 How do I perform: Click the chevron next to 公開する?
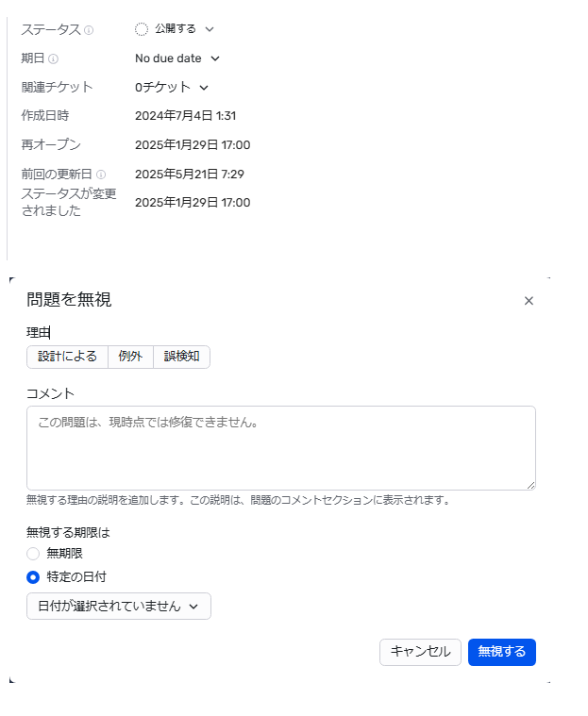tap(209, 29)
